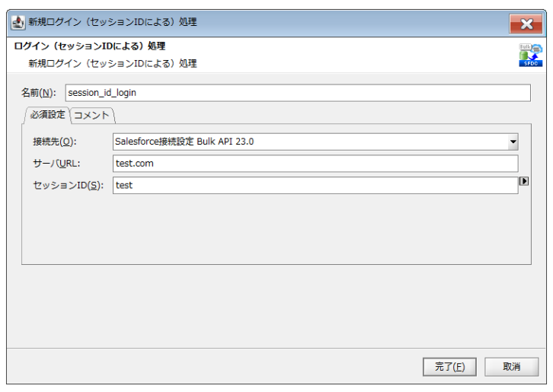553x392 pixels.
Task: Click the 新規ログイン subtitle text below the heading
Action: (113, 63)
